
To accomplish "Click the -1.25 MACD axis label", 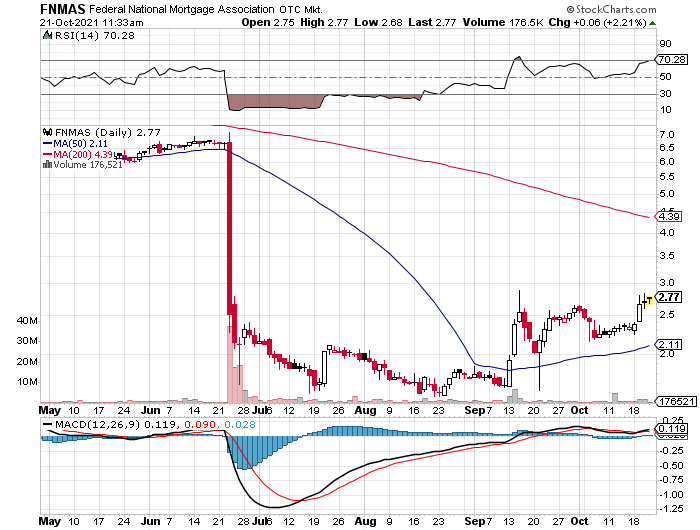I will 671,508.
